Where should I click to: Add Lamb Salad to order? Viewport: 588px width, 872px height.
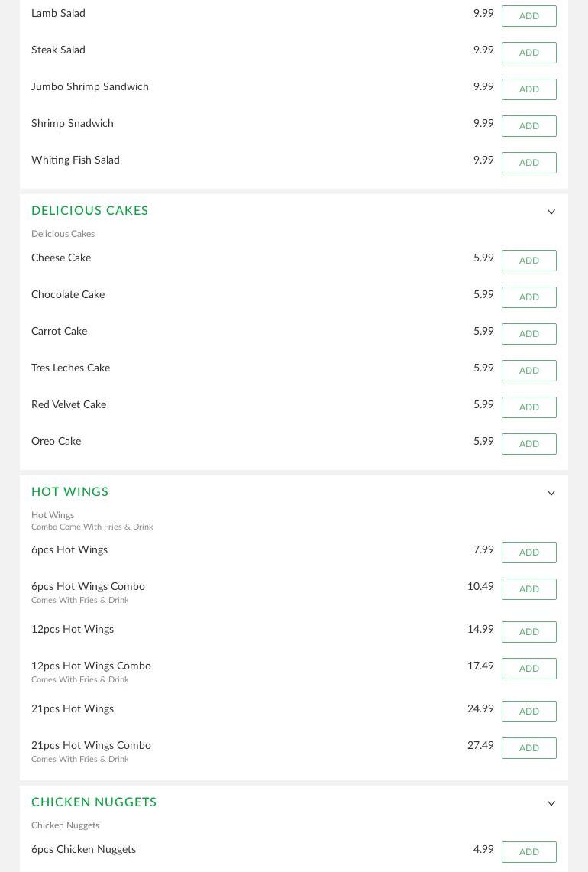tap(528, 16)
